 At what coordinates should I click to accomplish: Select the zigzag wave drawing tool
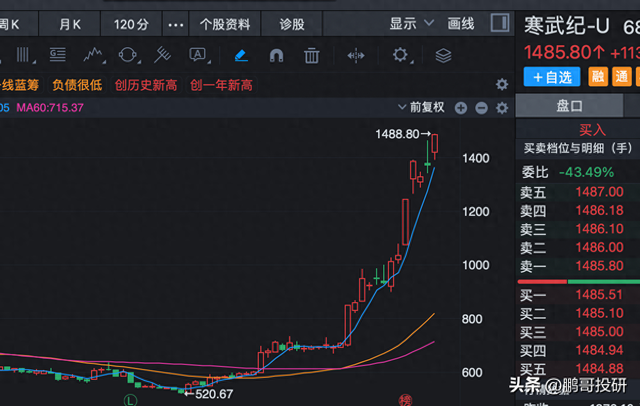click(x=93, y=55)
